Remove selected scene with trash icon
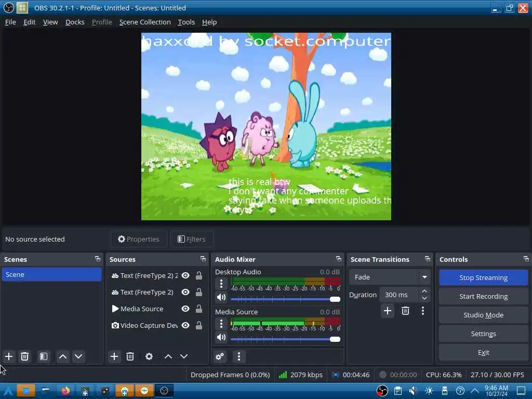 click(x=24, y=356)
